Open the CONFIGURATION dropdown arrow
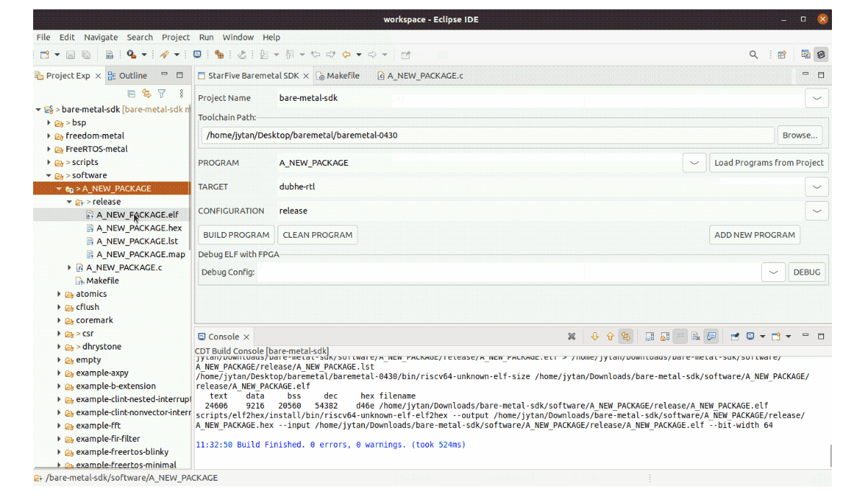The height and width of the screenshot is (503, 868). 816,211
